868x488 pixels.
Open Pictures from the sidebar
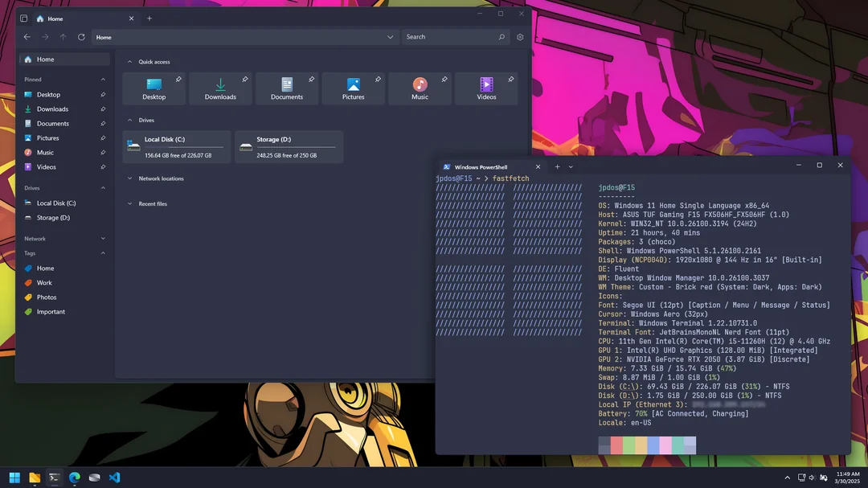tap(64, 138)
